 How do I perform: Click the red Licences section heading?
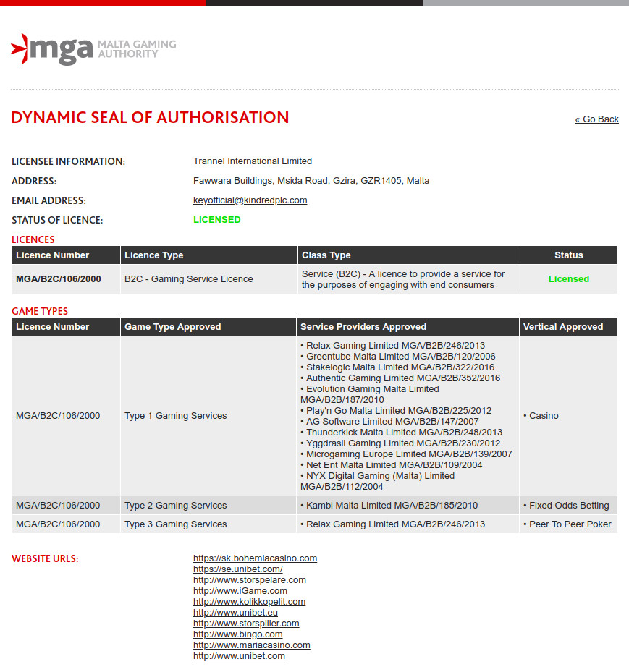pos(33,239)
